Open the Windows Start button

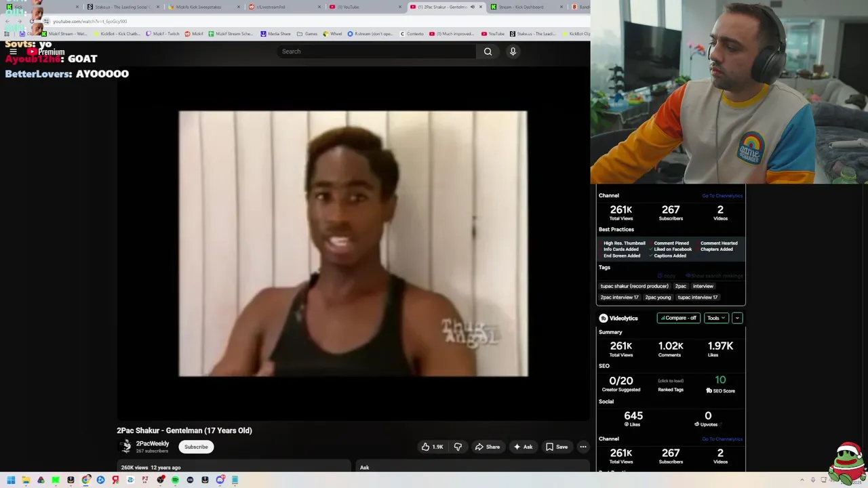pyautogui.click(x=11, y=480)
